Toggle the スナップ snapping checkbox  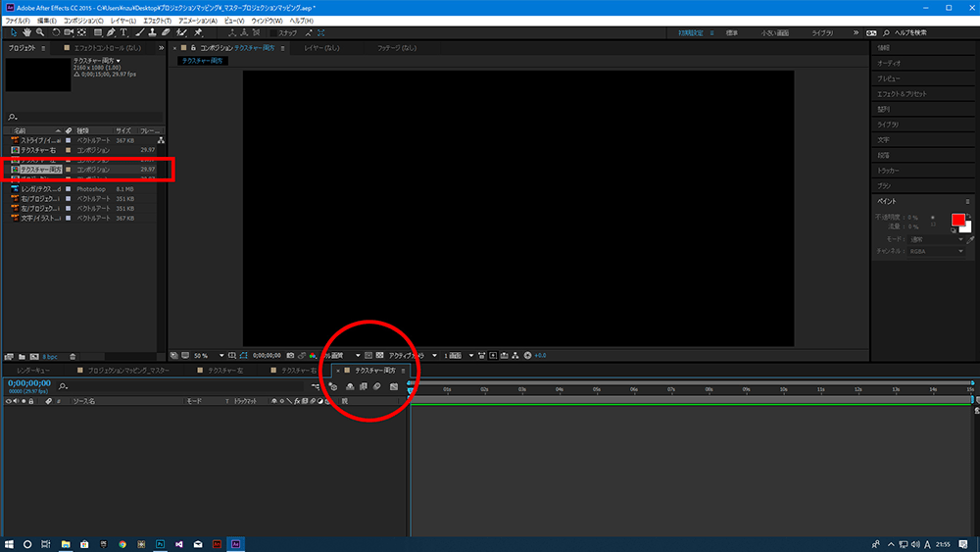point(272,32)
